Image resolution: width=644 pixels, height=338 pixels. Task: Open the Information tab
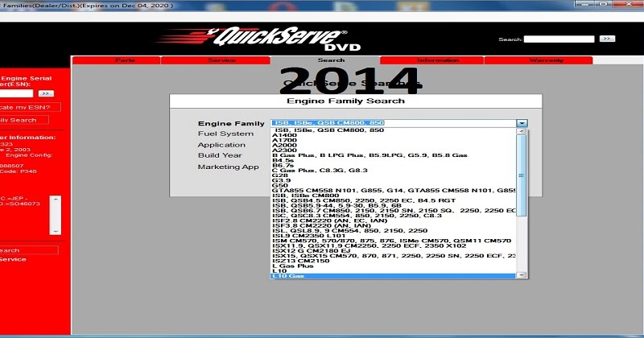tap(431, 60)
